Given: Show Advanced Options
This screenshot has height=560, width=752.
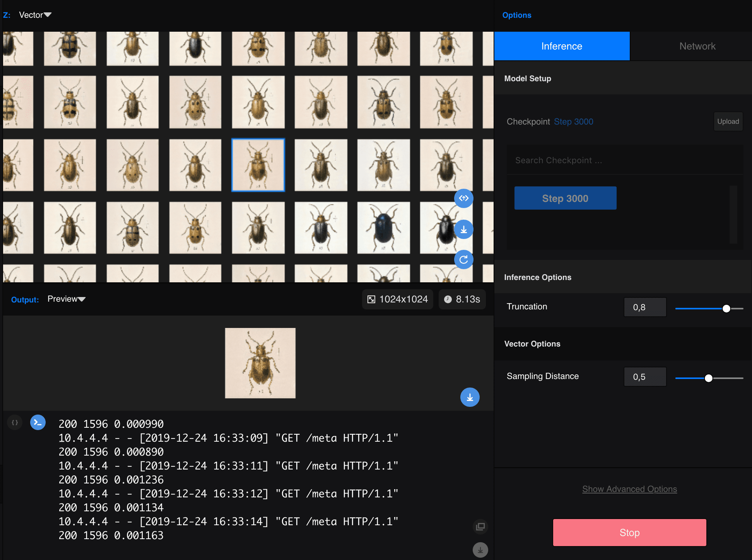Looking at the screenshot, I should (x=629, y=489).
